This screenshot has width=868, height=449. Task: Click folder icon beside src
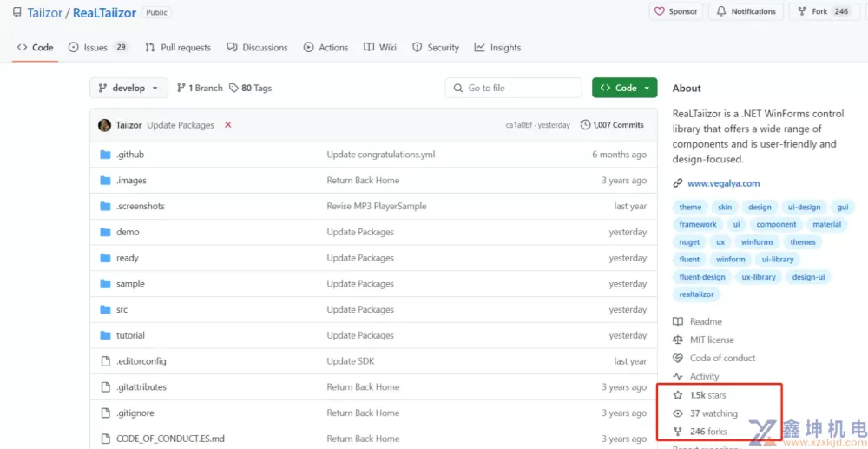pyautogui.click(x=105, y=309)
